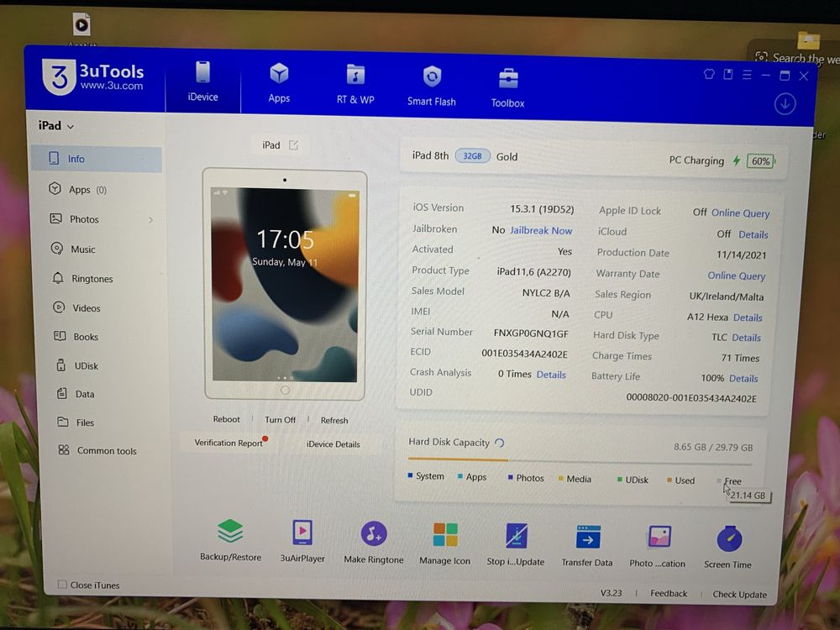Click the System legend color square
This screenshot has width=840, height=630.
[411, 475]
